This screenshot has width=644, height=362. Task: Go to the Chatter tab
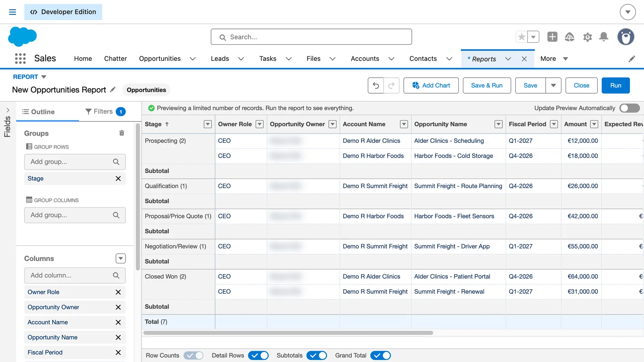pos(116,59)
